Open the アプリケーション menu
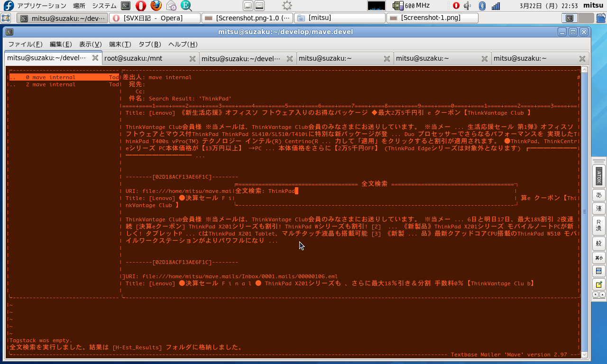 pyautogui.click(x=41, y=6)
